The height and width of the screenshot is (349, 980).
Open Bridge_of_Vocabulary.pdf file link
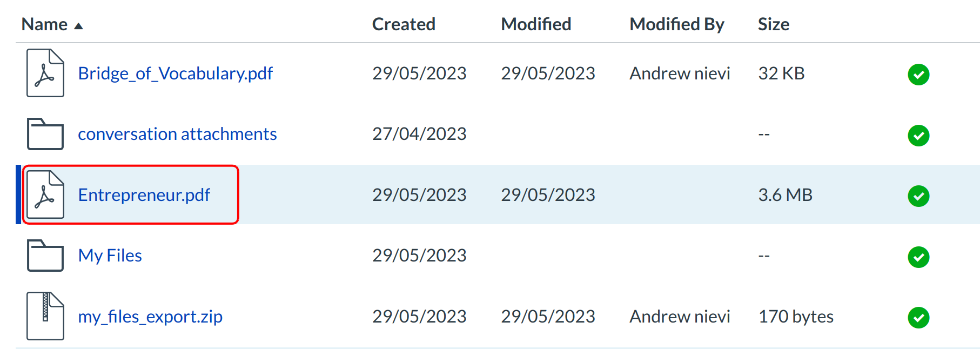point(175,73)
